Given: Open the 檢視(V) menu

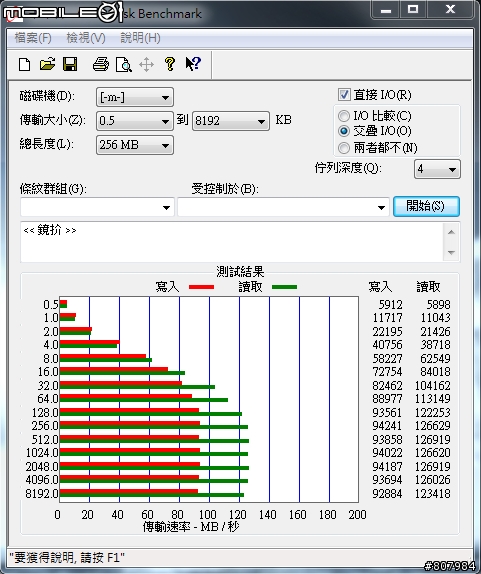Looking at the screenshot, I should (86, 38).
